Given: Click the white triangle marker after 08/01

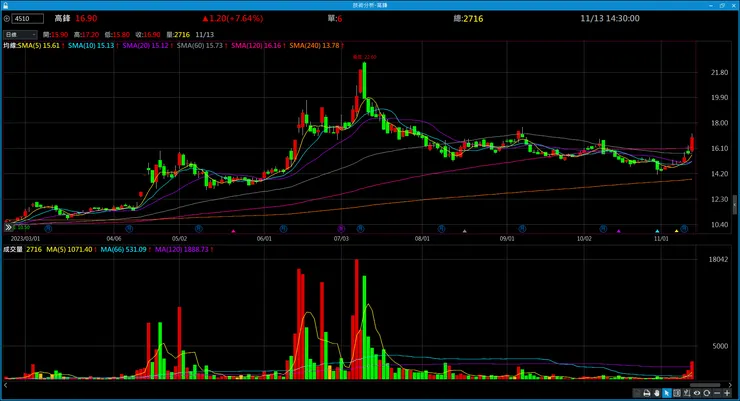Looking at the screenshot, I should click(464, 231).
